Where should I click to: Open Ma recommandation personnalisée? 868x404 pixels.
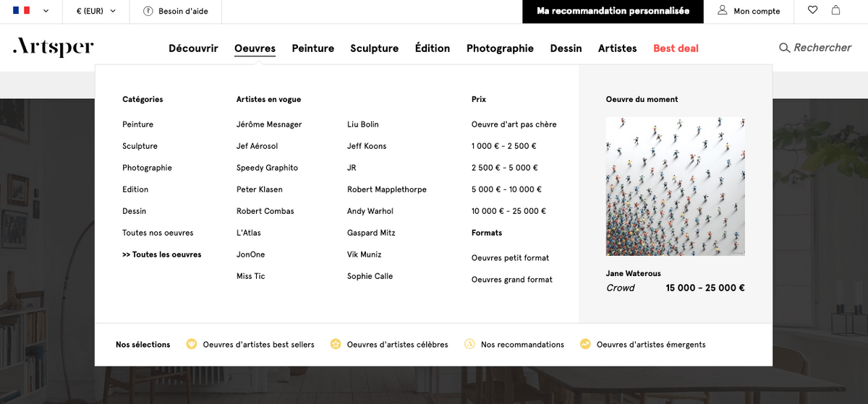(613, 12)
